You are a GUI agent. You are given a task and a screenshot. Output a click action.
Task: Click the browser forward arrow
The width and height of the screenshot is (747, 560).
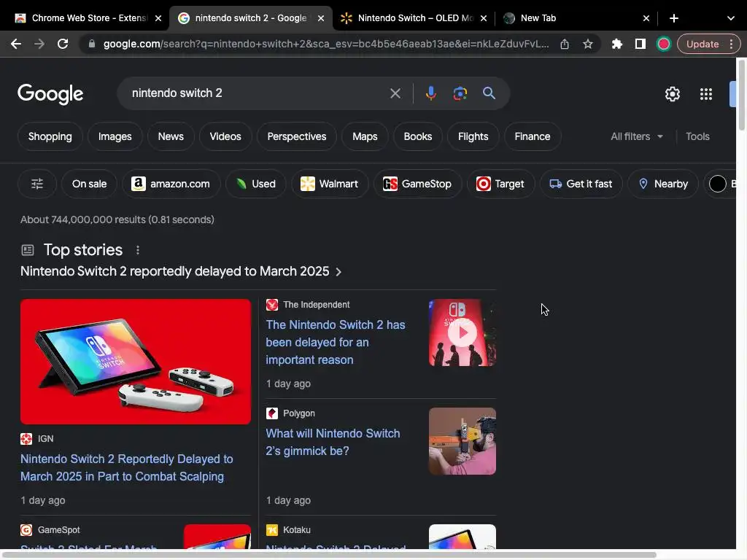coord(39,44)
